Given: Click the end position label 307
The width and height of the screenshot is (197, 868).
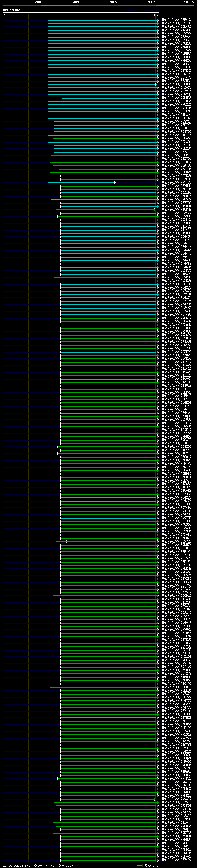Looking at the screenshot, I should tap(155, 15).
